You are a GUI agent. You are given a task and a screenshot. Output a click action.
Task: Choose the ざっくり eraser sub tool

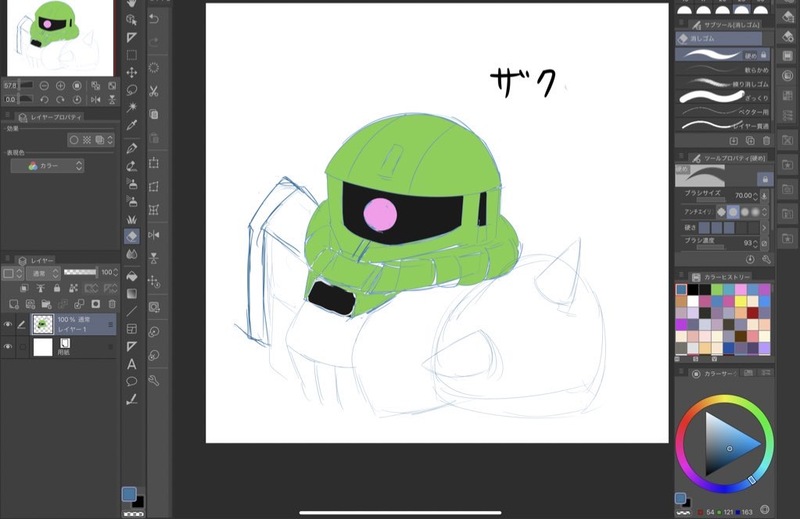pyautogui.click(x=722, y=97)
